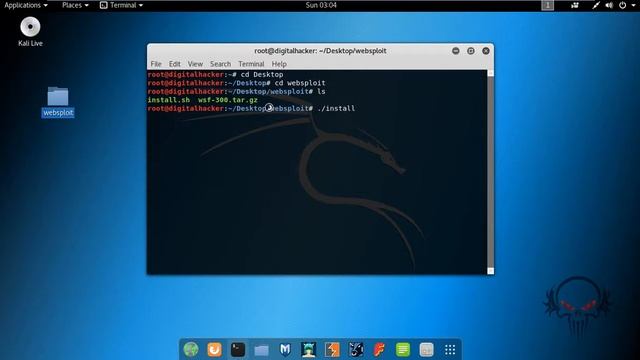Launch Metasploit shield icon in dock

[285, 349]
